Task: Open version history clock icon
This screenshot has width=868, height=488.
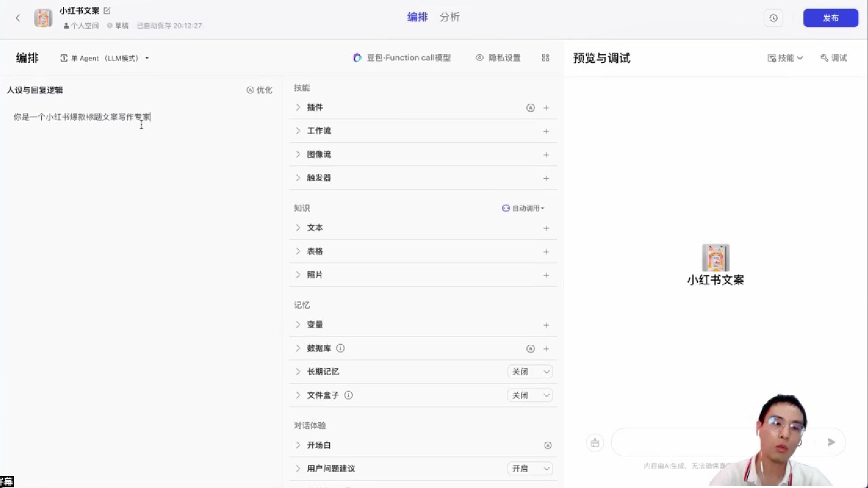Action: (773, 18)
